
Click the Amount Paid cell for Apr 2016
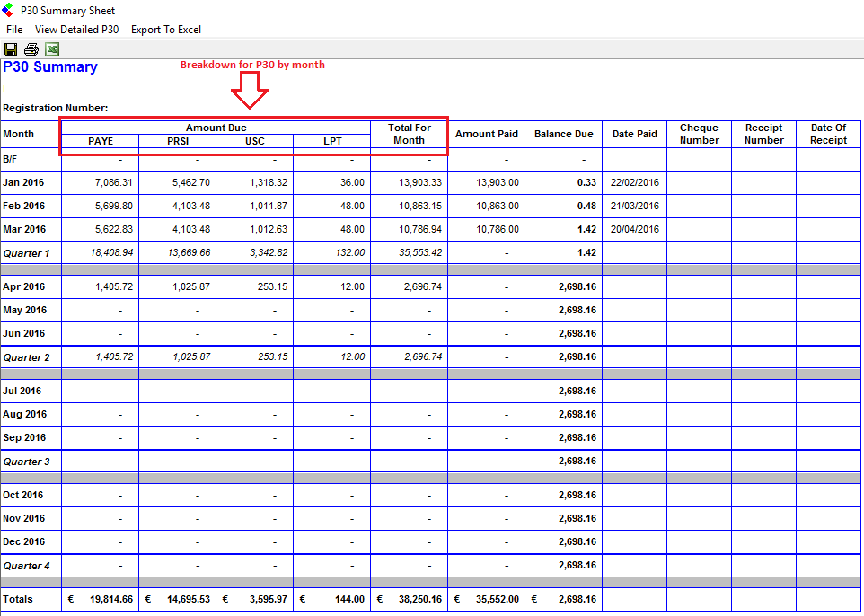pos(486,287)
